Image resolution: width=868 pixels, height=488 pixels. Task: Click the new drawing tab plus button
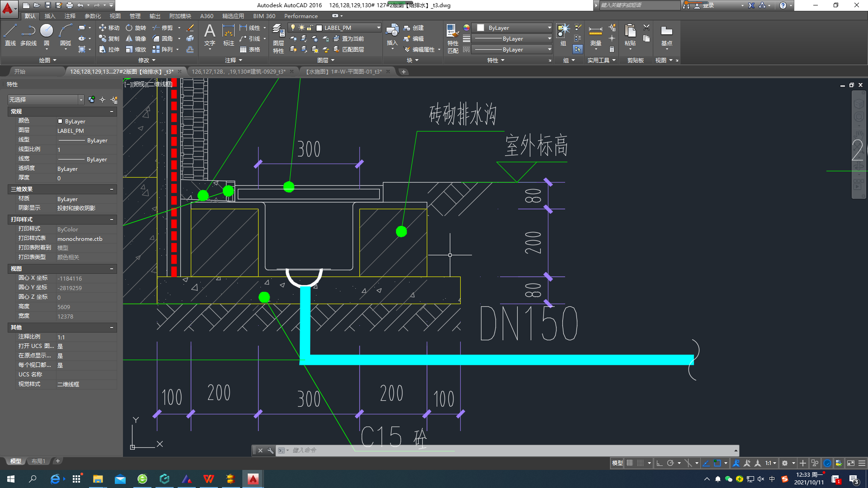404,71
